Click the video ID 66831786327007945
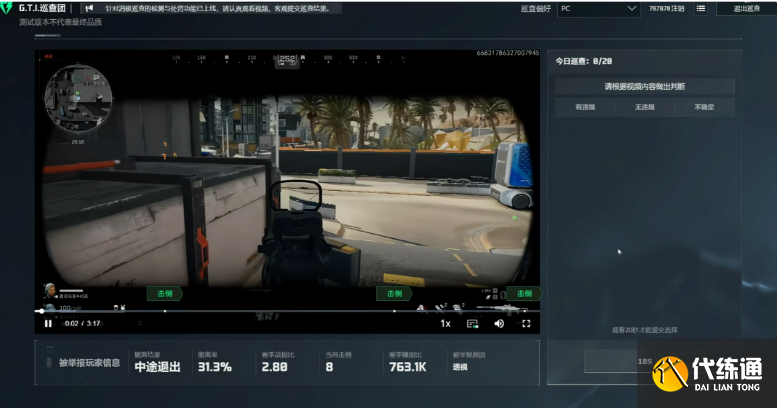777x408 pixels. click(507, 53)
